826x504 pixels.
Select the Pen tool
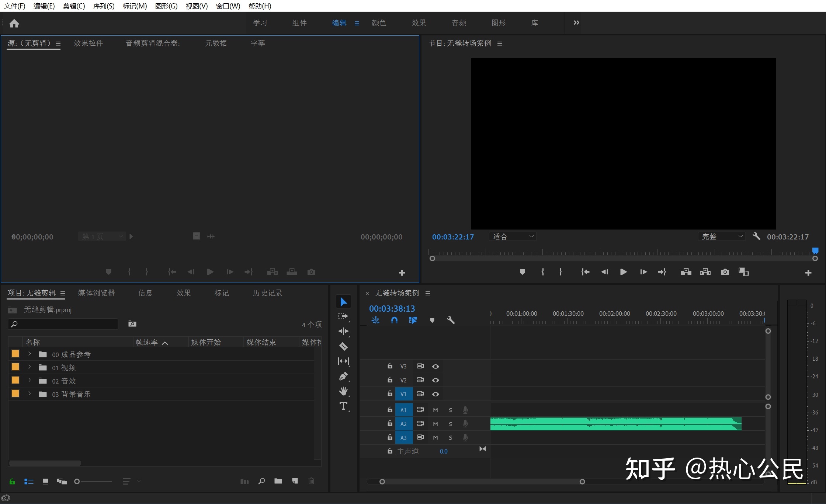(x=343, y=376)
